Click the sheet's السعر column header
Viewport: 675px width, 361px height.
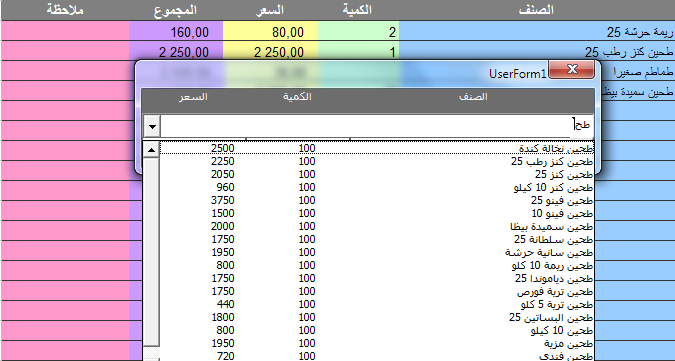tap(270, 10)
